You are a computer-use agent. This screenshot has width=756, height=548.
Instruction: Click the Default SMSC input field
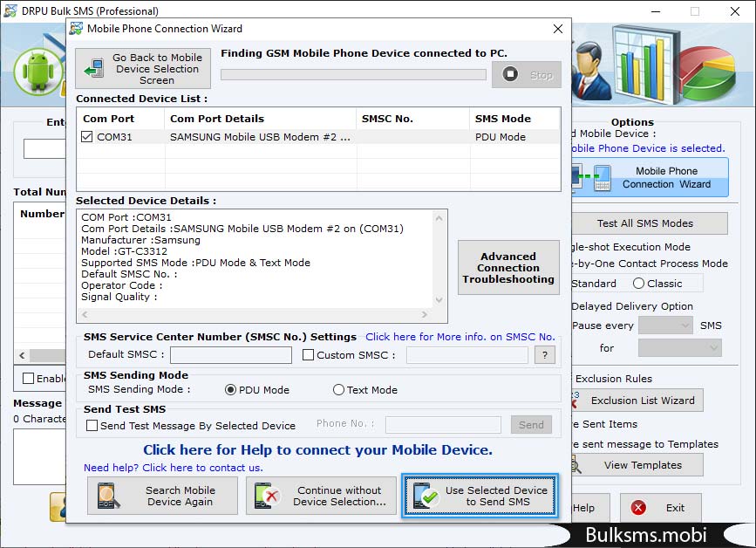pyautogui.click(x=231, y=355)
